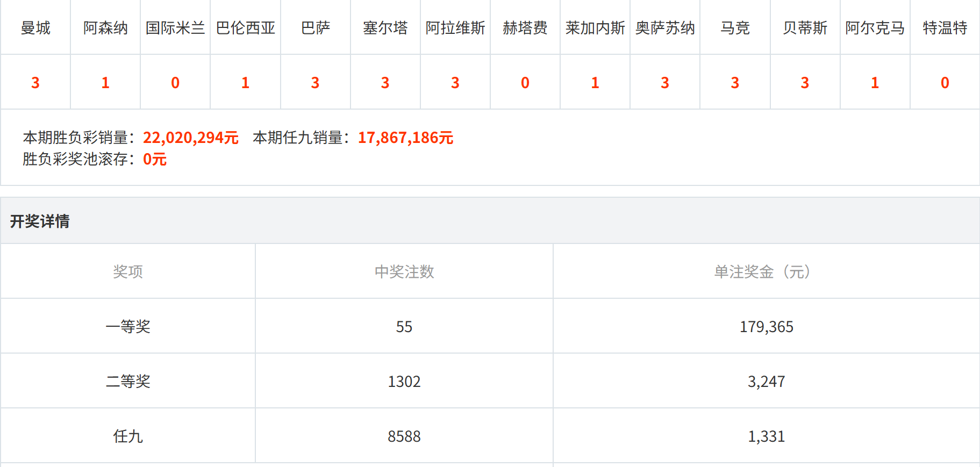
Task: Select the result 0 under 特温特
Action: tap(945, 83)
